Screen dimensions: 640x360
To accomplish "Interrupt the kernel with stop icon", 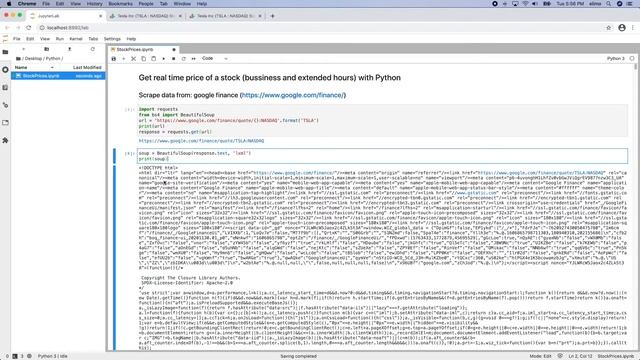I will point(173,59).
